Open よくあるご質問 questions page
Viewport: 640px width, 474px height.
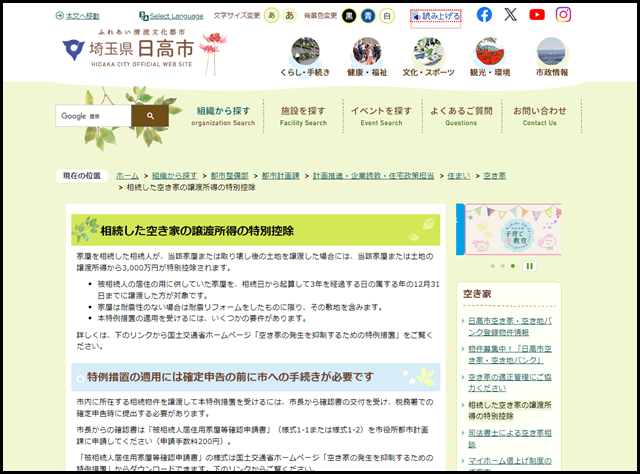click(x=461, y=116)
